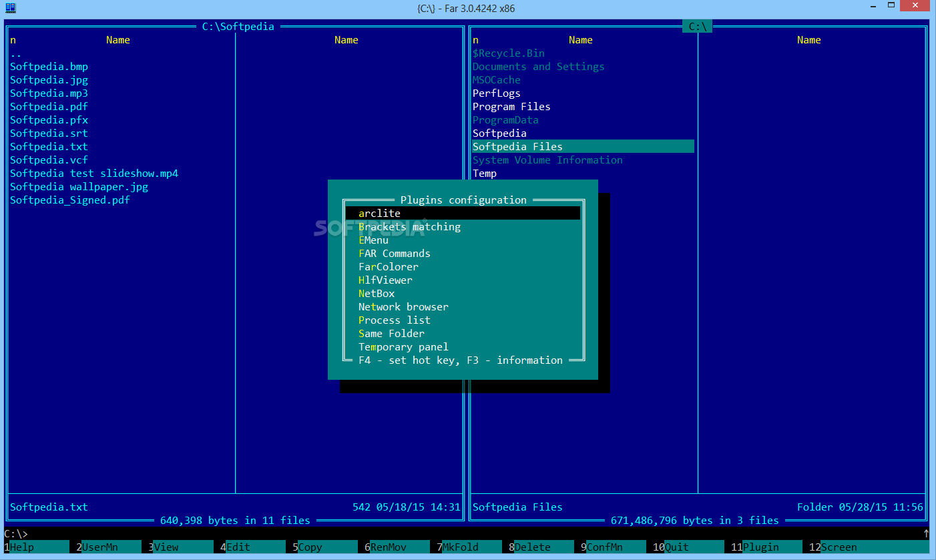Screen dimensions: 936x560
Task: Select MSOCache folder
Action: pos(497,79)
